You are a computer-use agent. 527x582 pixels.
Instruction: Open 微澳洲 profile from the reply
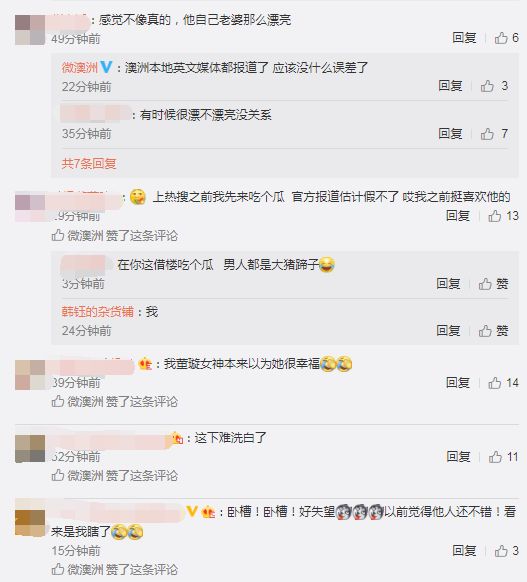click(x=79, y=68)
